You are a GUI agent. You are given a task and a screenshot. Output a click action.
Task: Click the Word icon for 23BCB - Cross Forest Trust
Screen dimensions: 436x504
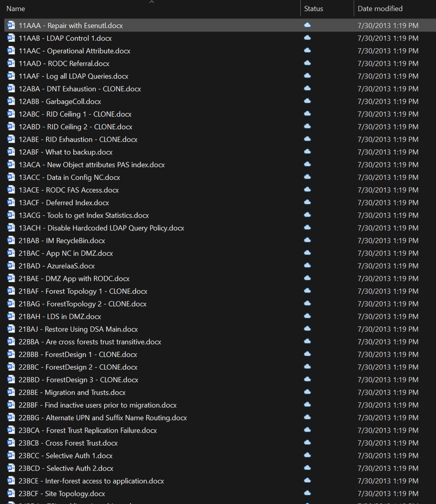[x=11, y=443]
